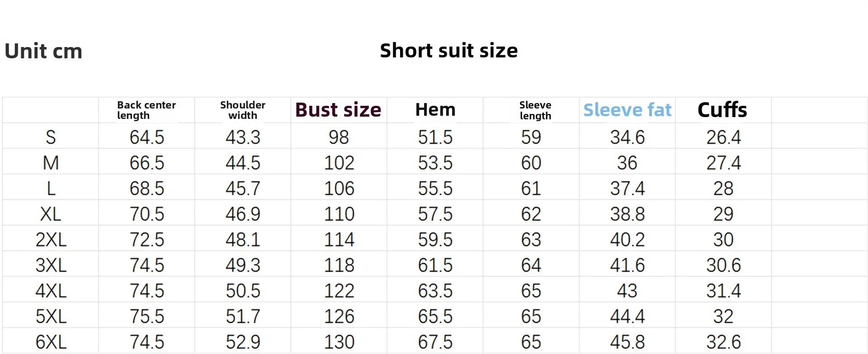This screenshot has height=354, width=868.
Task: Select sleeve length value 61
Action: tap(531, 188)
